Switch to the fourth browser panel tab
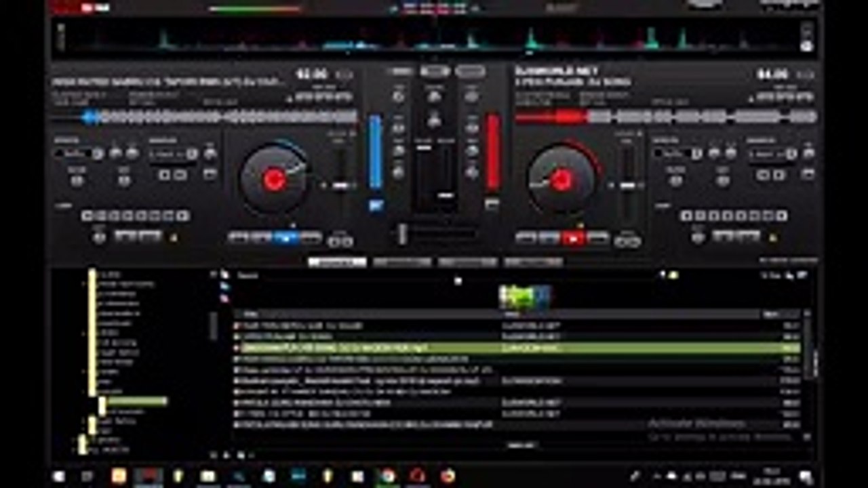 [533, 262]
